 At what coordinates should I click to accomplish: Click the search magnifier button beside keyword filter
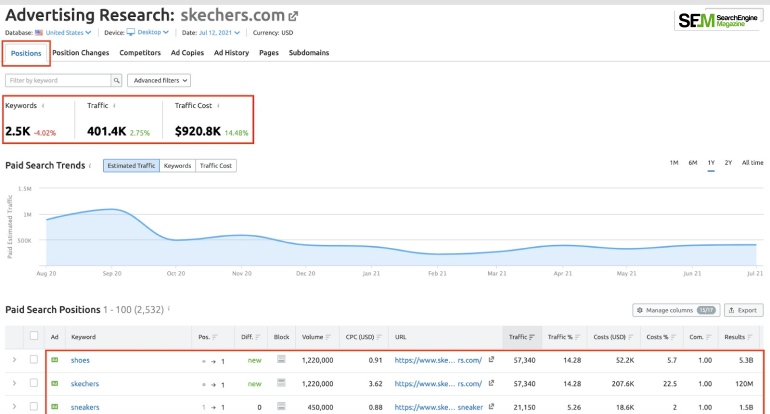click(x=116, y=80)
